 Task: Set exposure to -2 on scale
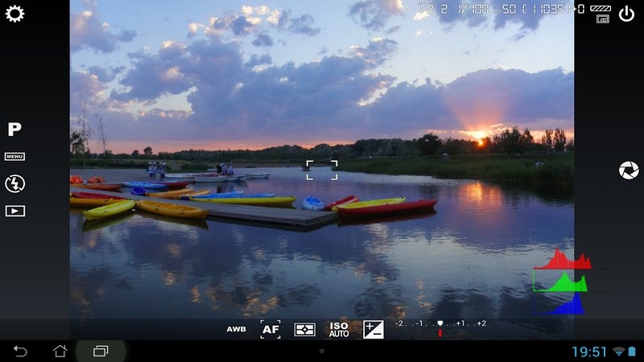(398, 323)
